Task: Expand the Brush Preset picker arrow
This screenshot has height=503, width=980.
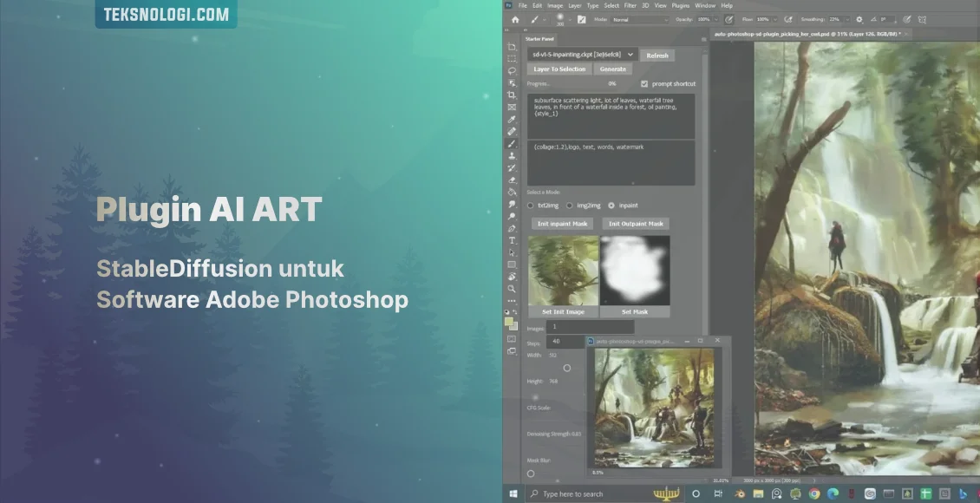Action: point(570,19)
